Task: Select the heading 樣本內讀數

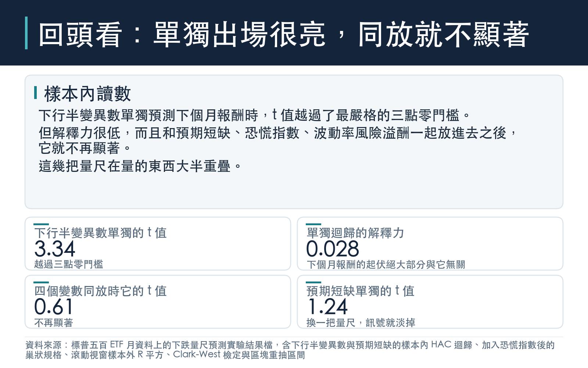Action: coord(87,93)
